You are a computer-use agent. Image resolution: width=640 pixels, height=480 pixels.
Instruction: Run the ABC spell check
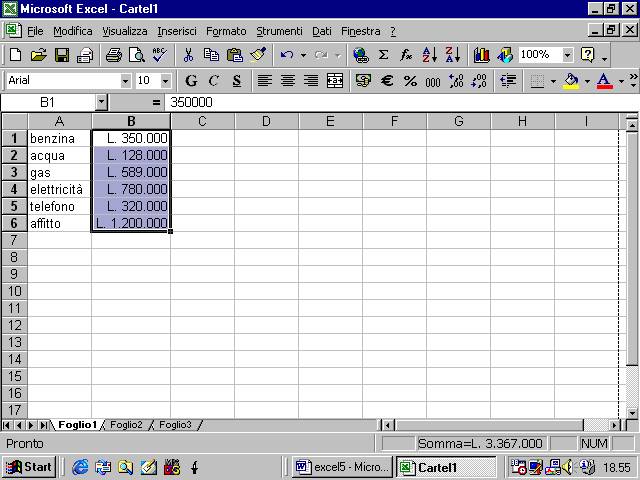(159, 55)
